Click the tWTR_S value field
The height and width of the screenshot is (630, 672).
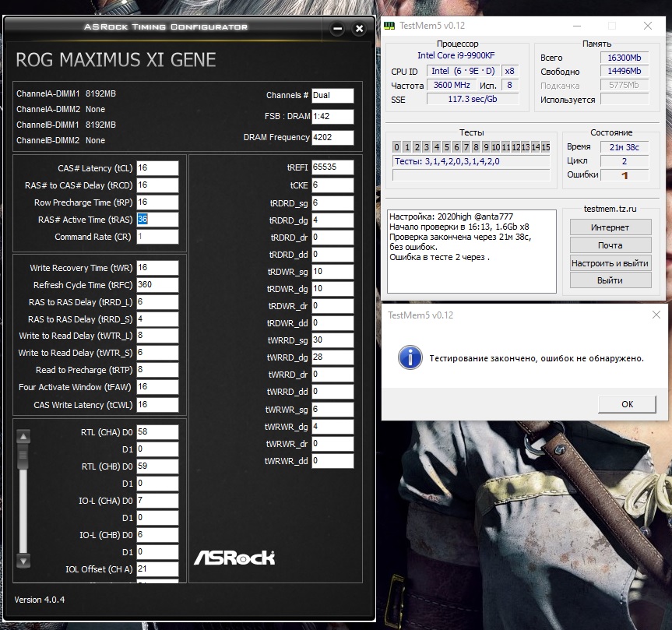(x=157, y=353)
